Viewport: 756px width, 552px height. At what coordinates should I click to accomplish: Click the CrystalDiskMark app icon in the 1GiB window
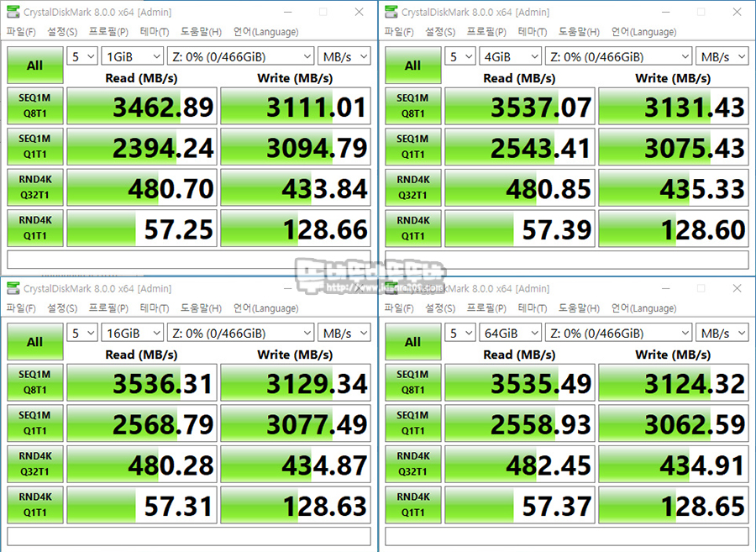tap(13, 12)
